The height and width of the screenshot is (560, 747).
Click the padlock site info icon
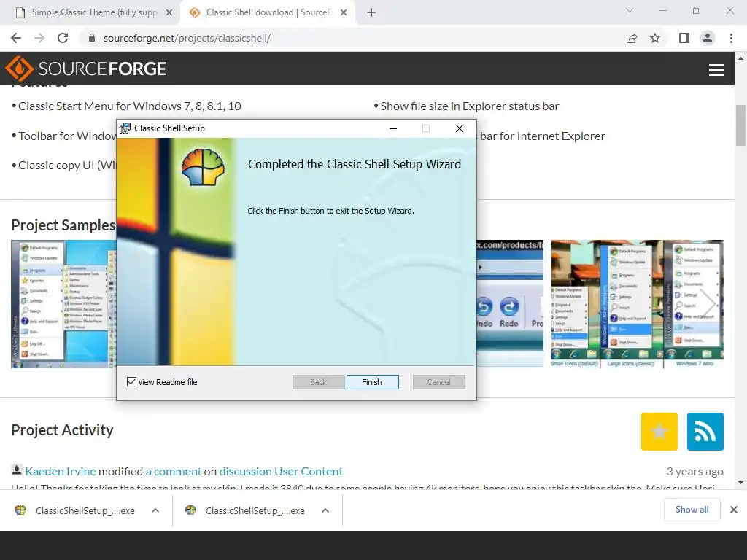pyautogui.click(x=92, y=38)
